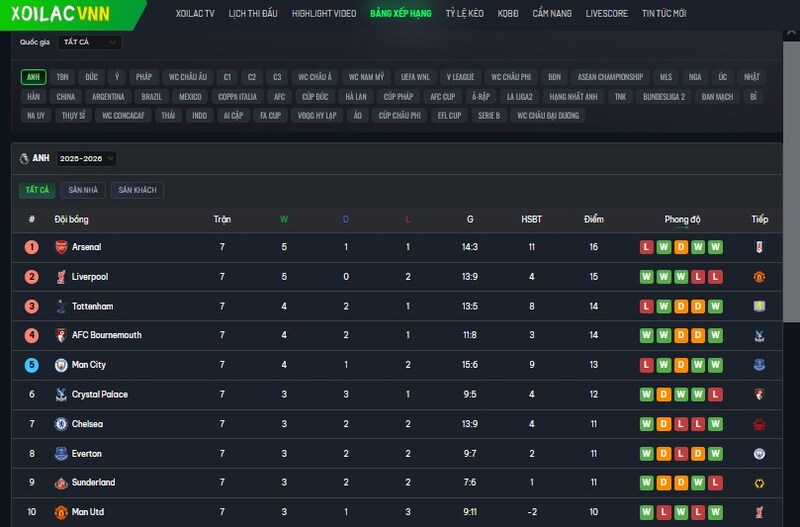Screen dimensions: 800x527
Task: Click the Điểm column header
Action: [594, 219]
